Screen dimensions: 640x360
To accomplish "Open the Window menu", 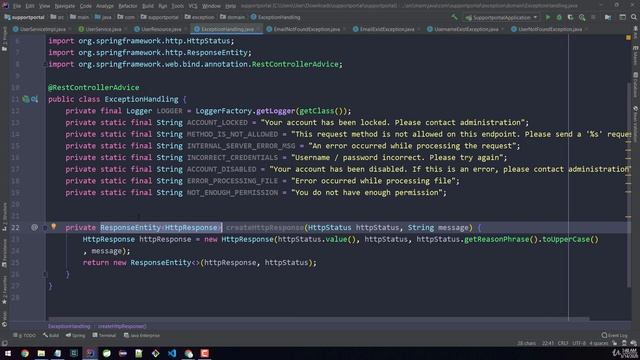I will click(211, 6).
